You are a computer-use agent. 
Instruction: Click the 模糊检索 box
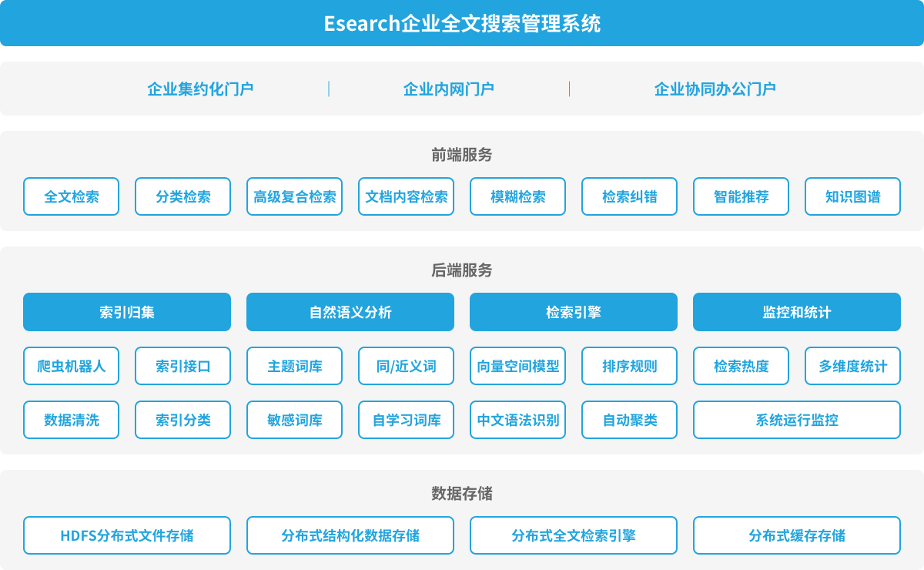point(517,196)
